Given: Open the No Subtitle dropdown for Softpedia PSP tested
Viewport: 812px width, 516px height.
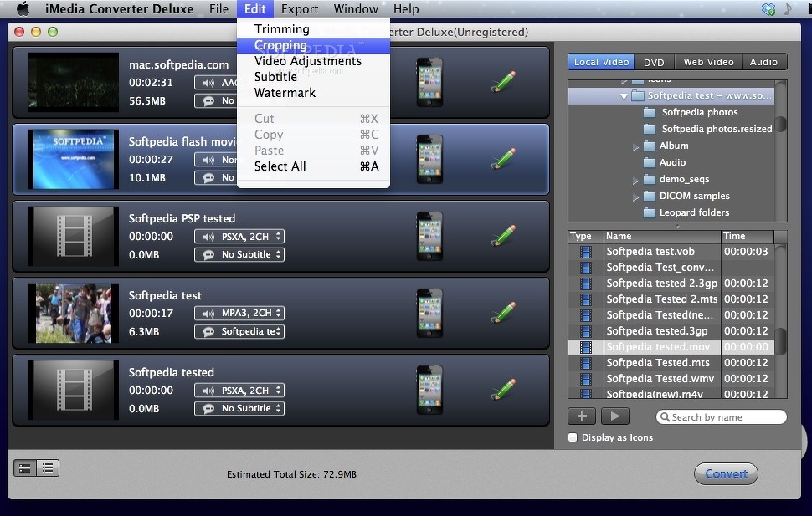Looking at the screenshot, I should tap(239, 254).
